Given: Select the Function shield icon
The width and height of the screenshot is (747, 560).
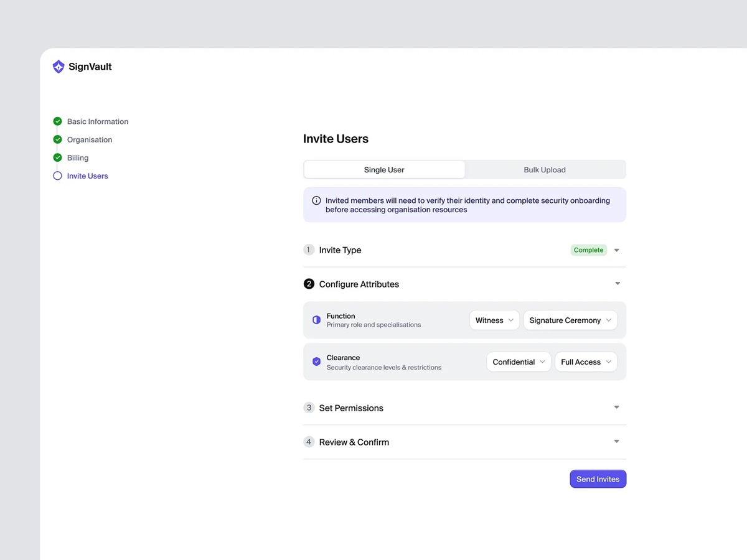Looking at the screenshot, I should click(316, 319).
